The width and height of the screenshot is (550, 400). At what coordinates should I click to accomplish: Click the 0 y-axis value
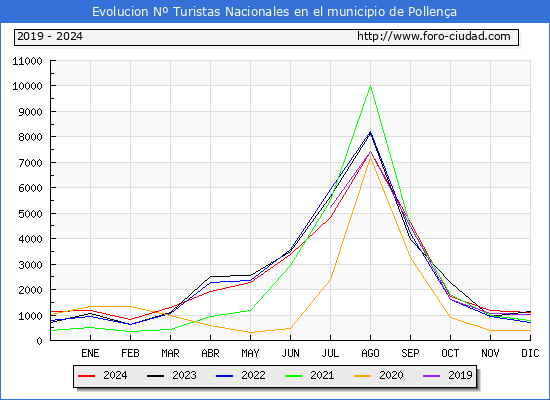pos(39,341)
